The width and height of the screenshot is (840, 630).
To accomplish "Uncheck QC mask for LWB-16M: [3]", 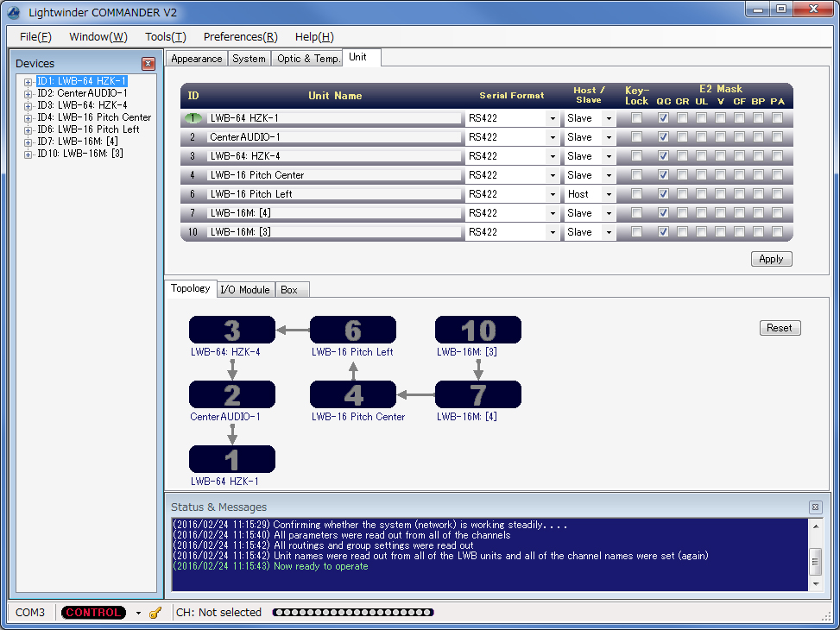I will click(x=663, y=232).
